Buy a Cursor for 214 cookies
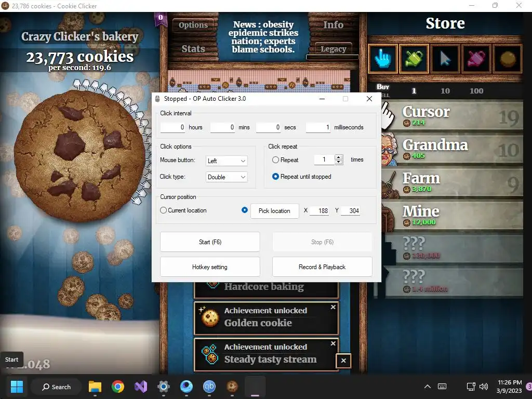The width and height of the screenshot is (532, 399). pos(452,116)
